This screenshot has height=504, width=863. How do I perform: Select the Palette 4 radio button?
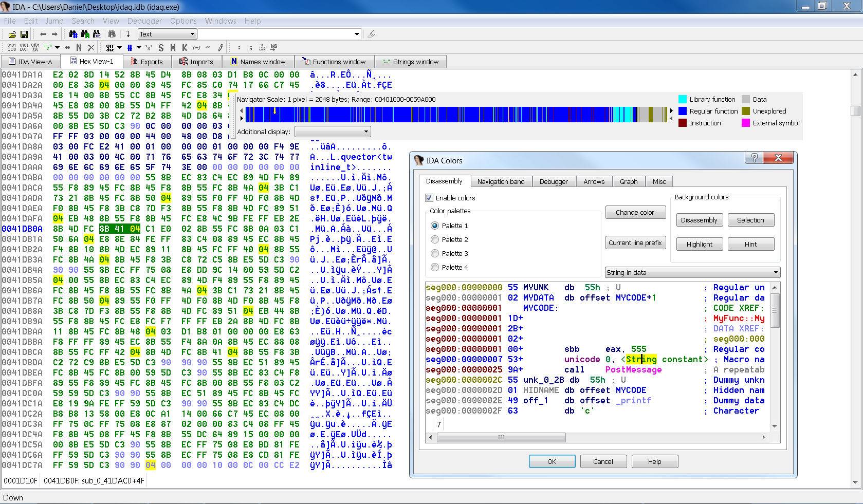pos(435,267)
